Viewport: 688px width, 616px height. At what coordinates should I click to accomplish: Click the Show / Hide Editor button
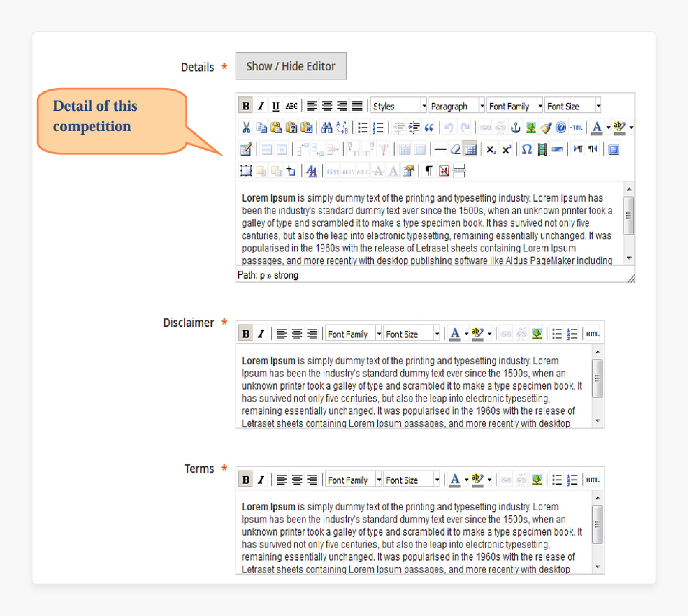tap(291, 66)
